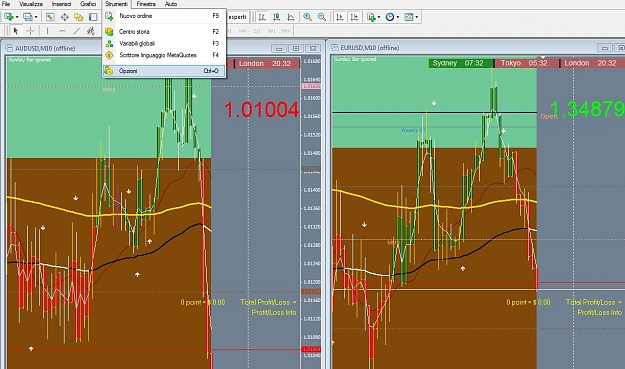Click the Profiles toolbar icon
This screenshot has width=625, height=369.
point(28,17)
